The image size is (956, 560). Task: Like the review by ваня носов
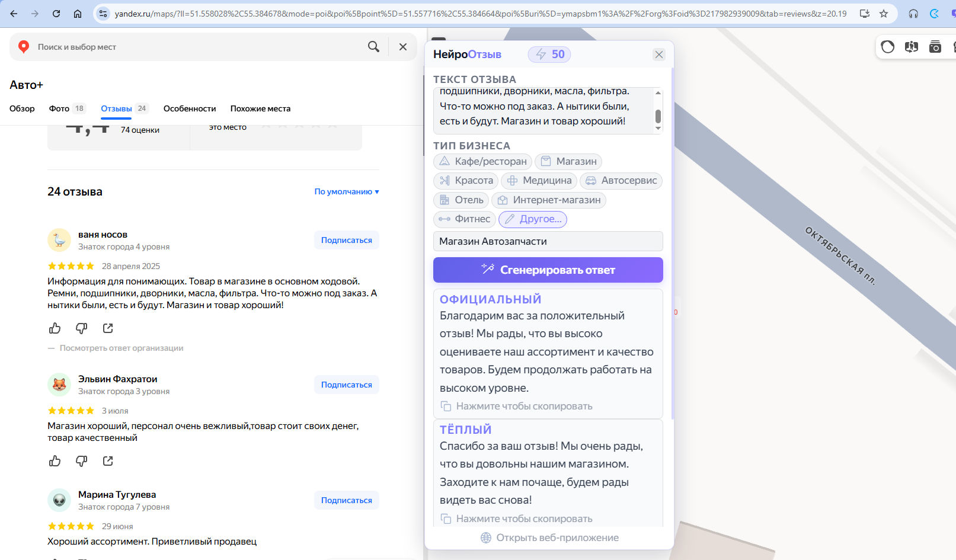(55, 328)
